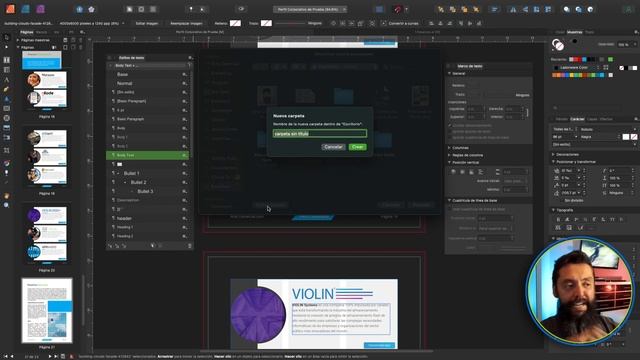Click the last orange arrange-order icon

click(476, 9)
